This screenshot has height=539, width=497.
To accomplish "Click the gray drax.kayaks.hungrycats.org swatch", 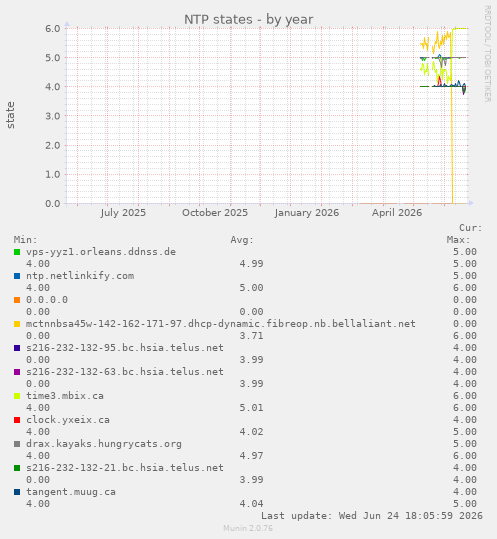I will point(17,444).
